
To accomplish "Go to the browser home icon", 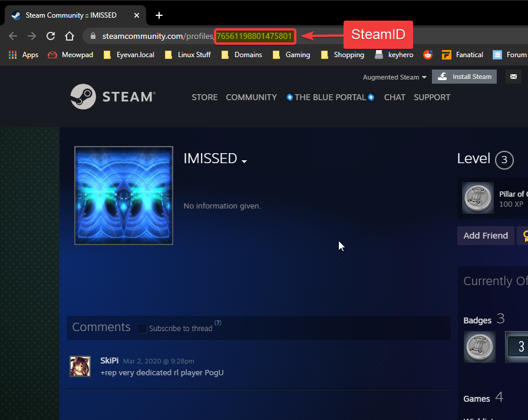I will 70,36.
